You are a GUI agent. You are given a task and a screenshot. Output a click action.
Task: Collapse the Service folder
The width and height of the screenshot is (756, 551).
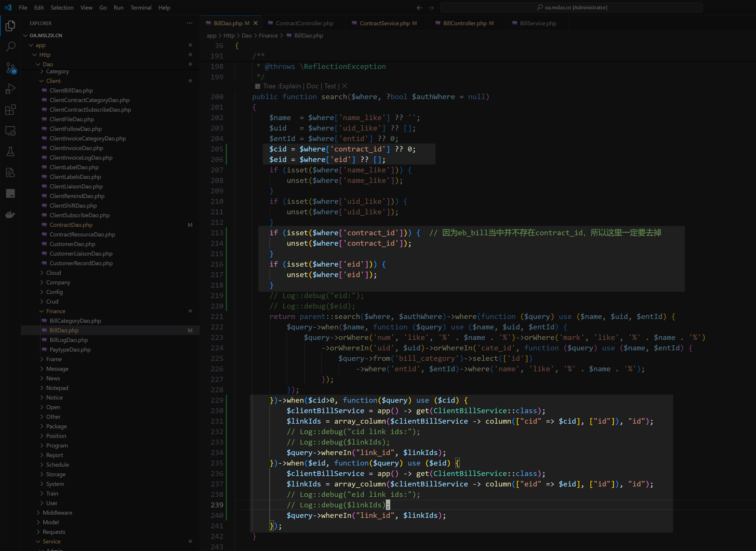tap(52, 541)
